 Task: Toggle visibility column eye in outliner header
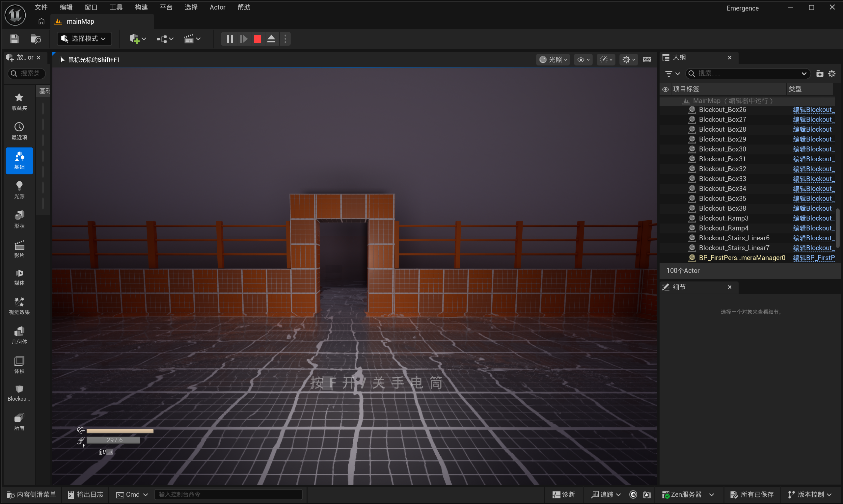pos(666,89)
